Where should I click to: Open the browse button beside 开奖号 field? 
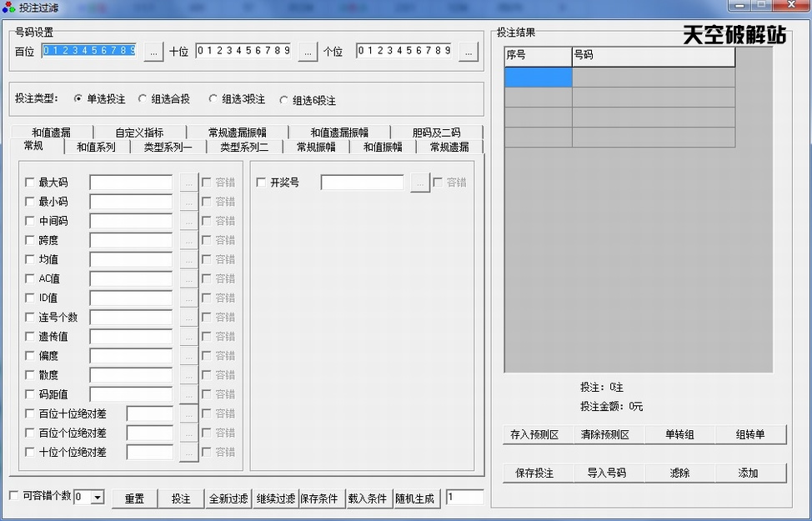coord(420,183)
